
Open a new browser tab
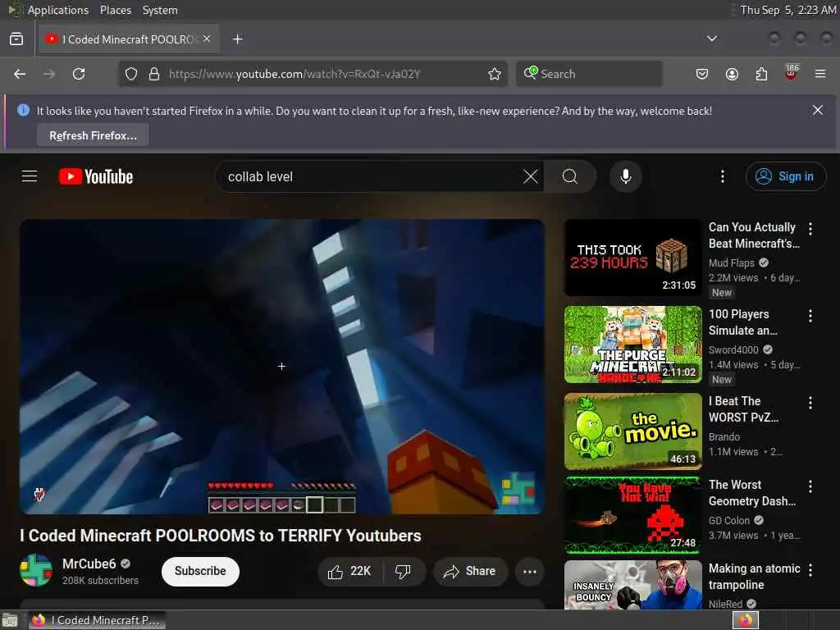point(238,39)
